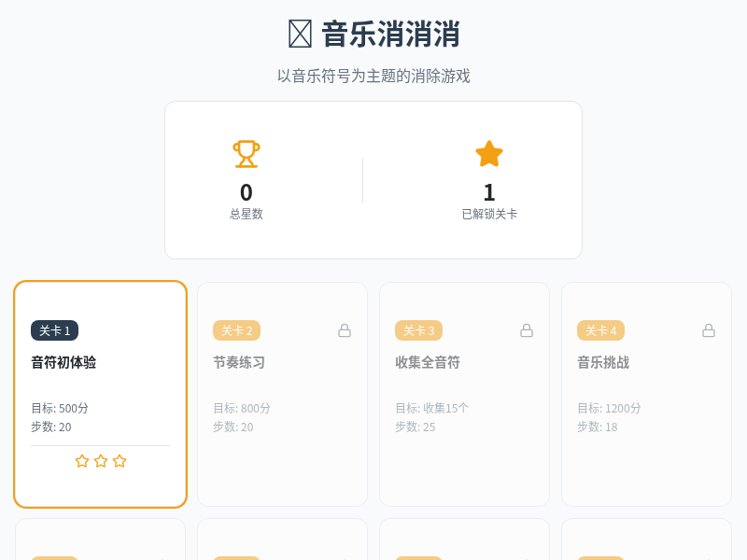Click the gold star icon above 已解锁关卡
Image resolution: width=747 pixels, height=560 pixels.
(488, 153)
